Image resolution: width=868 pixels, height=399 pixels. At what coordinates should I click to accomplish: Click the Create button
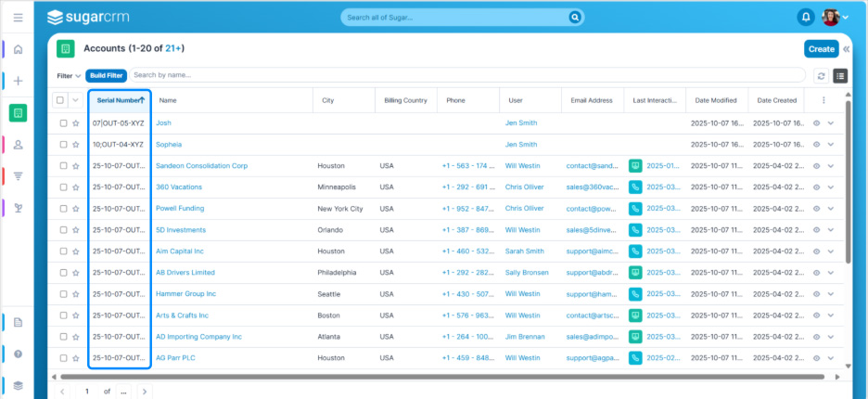click(x=821, y=49)
